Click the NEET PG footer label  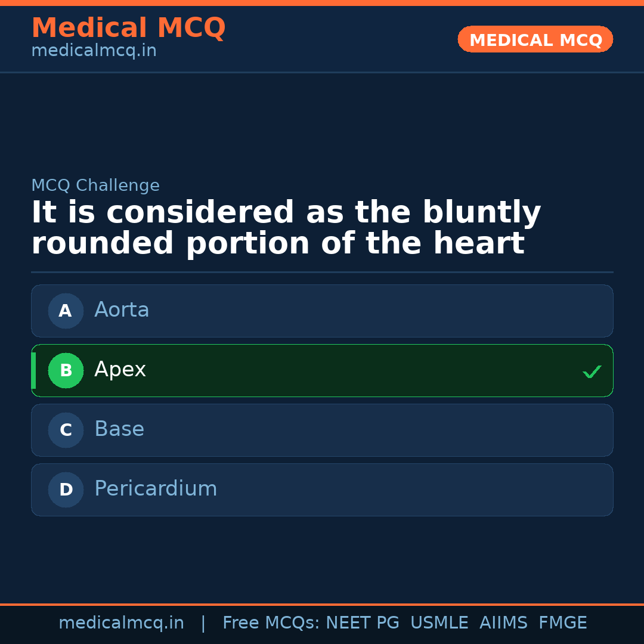(362, 622)
